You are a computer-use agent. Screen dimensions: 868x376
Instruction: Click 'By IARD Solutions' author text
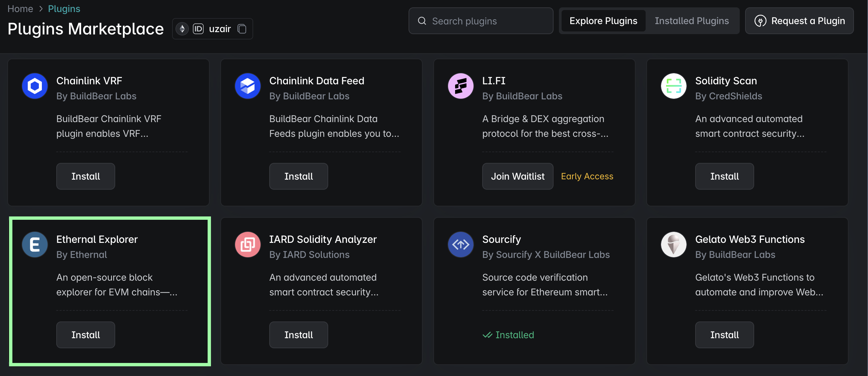click(309, 255)
